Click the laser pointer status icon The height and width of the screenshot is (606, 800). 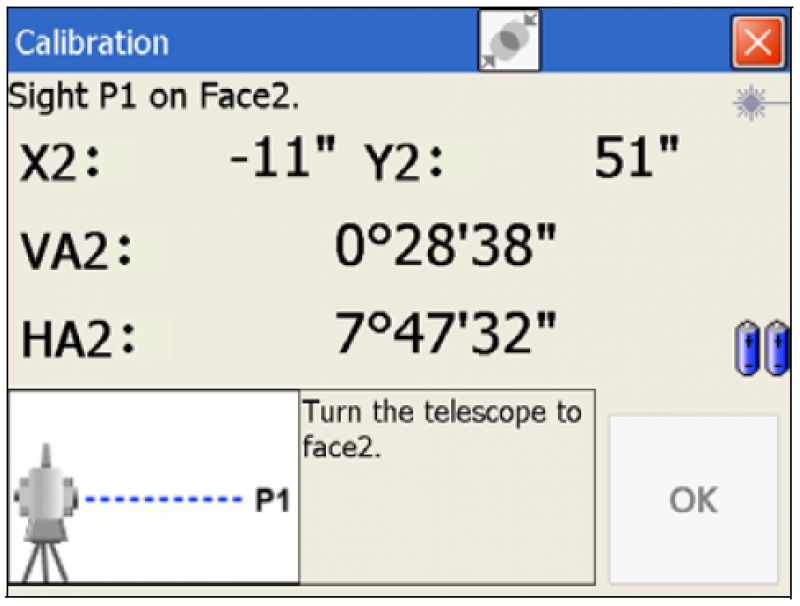click(750, 102)
